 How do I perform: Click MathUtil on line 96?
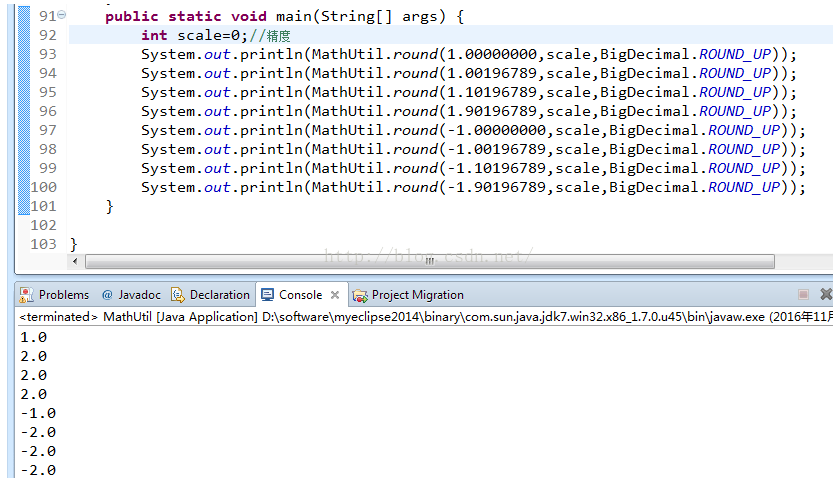tap(348, 111)
